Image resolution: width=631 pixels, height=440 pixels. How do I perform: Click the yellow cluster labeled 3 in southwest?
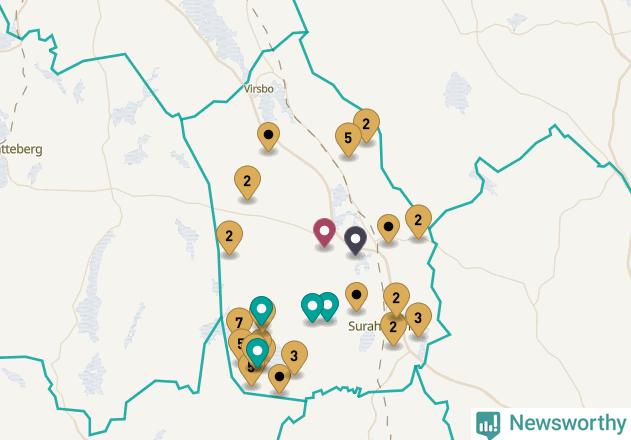(x=295, y=357)
